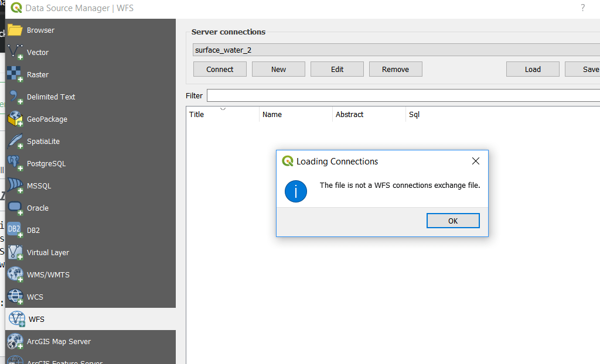Switch to the Delimited Text tab label
The image size is (600, 364).
pos(51,97)
